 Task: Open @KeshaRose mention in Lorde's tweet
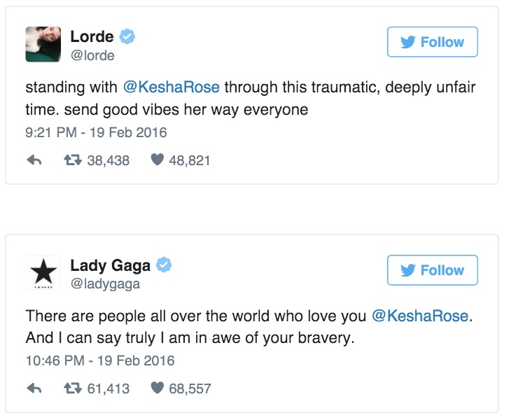click(x=172, y=88)
